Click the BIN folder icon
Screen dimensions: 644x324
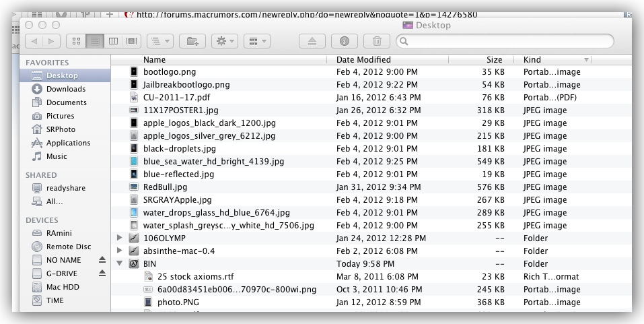coord(134,263)
